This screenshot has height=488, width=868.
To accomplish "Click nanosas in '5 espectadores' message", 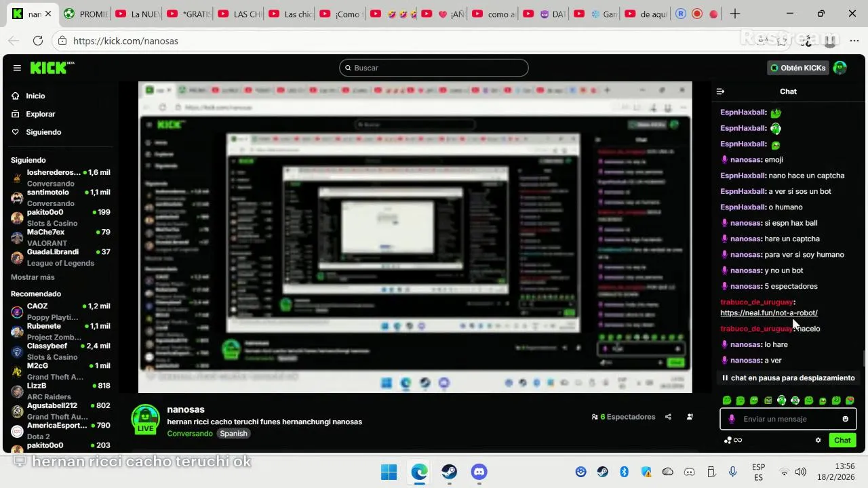I will click(x=745, y=286).
